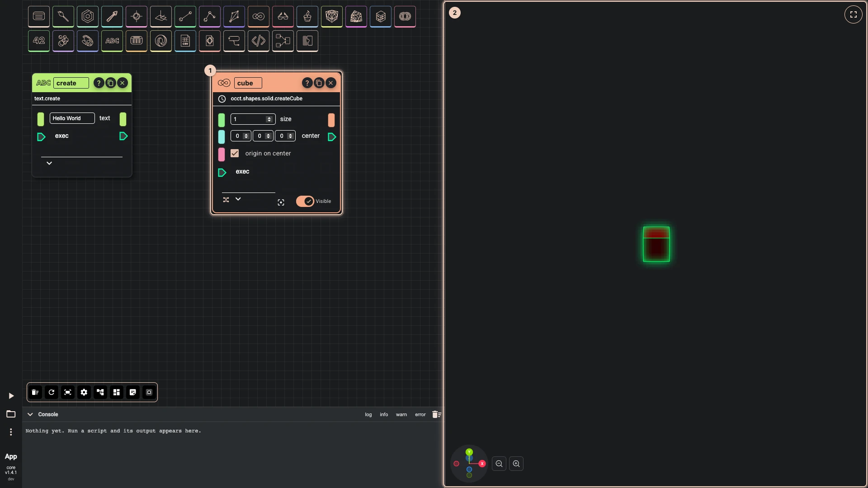Select the stacked bricks cube category icon
The width and height of the screenshot is (868, 488).
point(381,17)
